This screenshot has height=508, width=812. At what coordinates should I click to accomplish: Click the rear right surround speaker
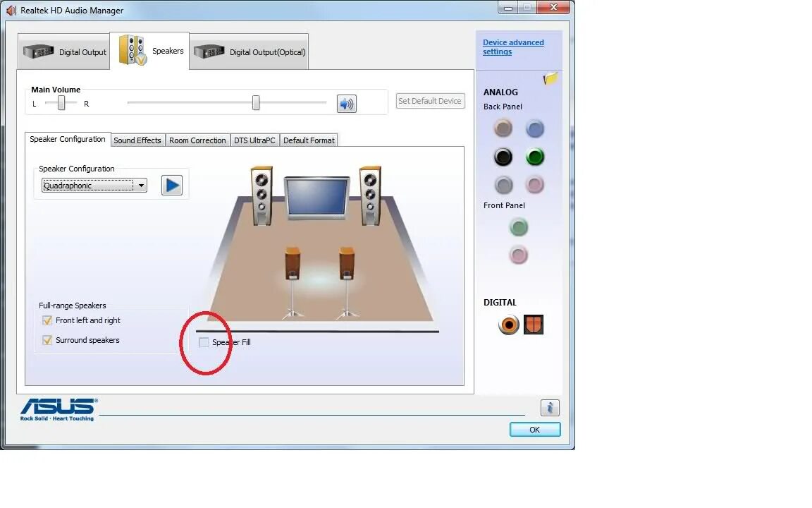tap(347, 282)
